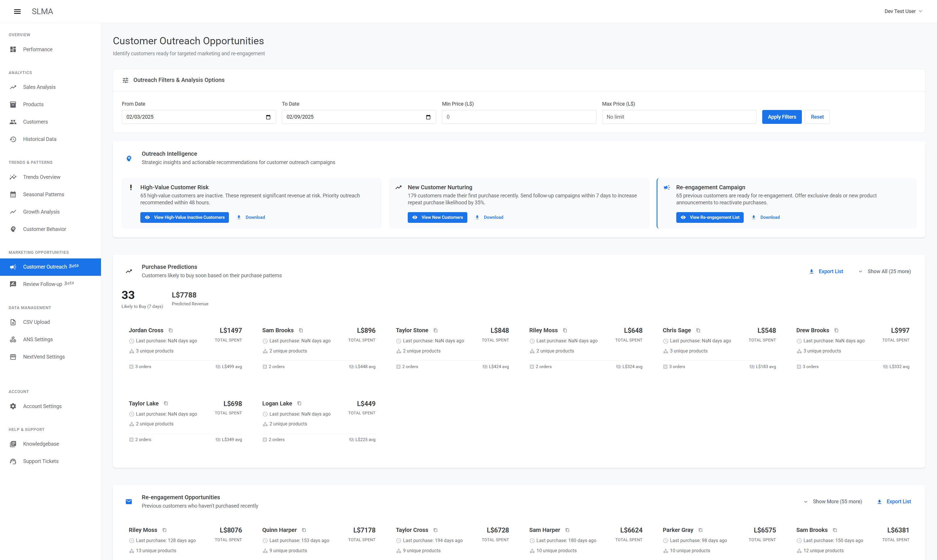Click the Support Tickets headset icon
Image resolution: width=937 pixels, height=560 pixels.
click(13, 462)
